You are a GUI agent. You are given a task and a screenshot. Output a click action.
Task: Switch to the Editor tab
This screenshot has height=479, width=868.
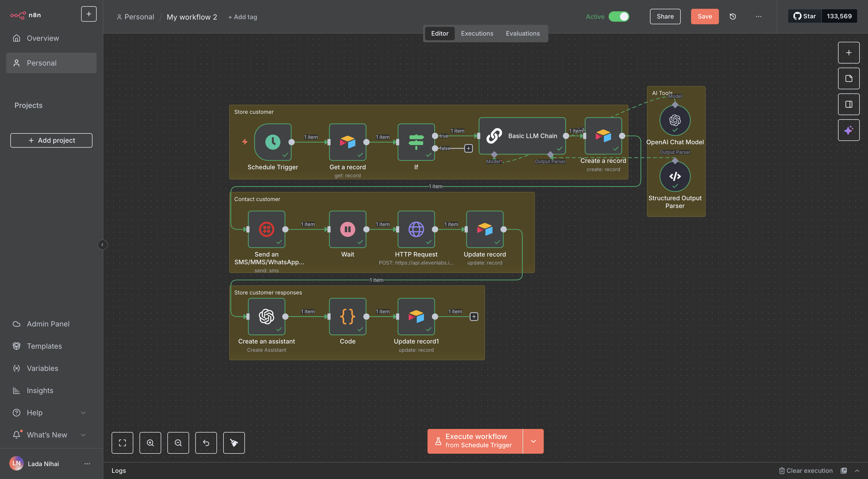point(440,33)
